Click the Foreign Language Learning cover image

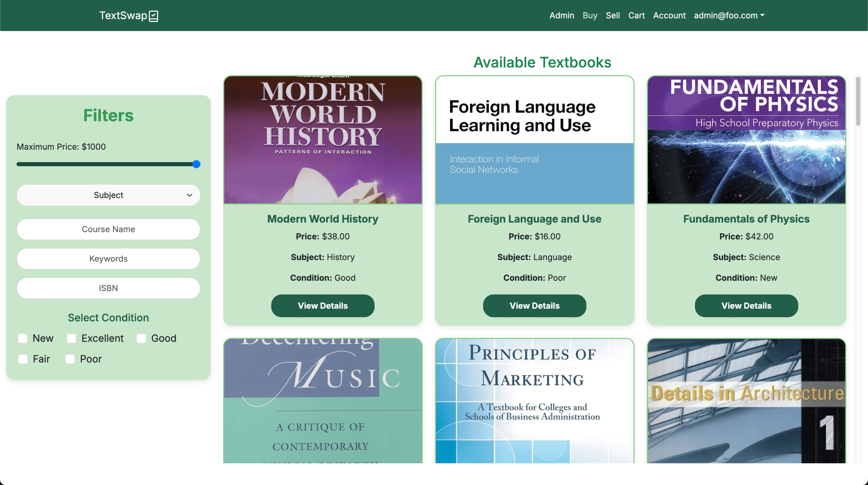pyautogui.click(x=534, y=140)
